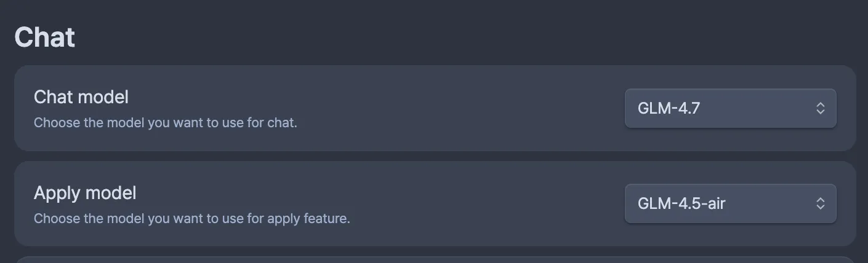This screenshot has height=263, width=868.
Task: Expand the model selector showing GLM-4.7
Action: pyautogui.click(x=730, y=109)
